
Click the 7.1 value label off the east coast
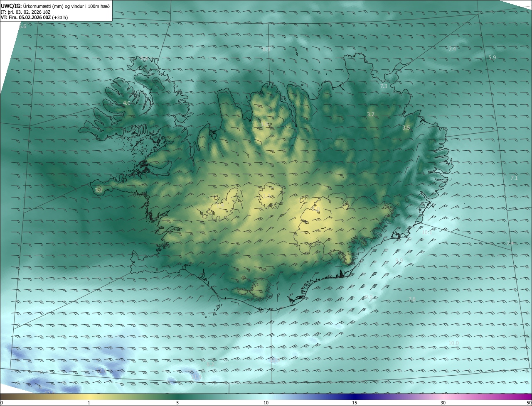(514, 178)
